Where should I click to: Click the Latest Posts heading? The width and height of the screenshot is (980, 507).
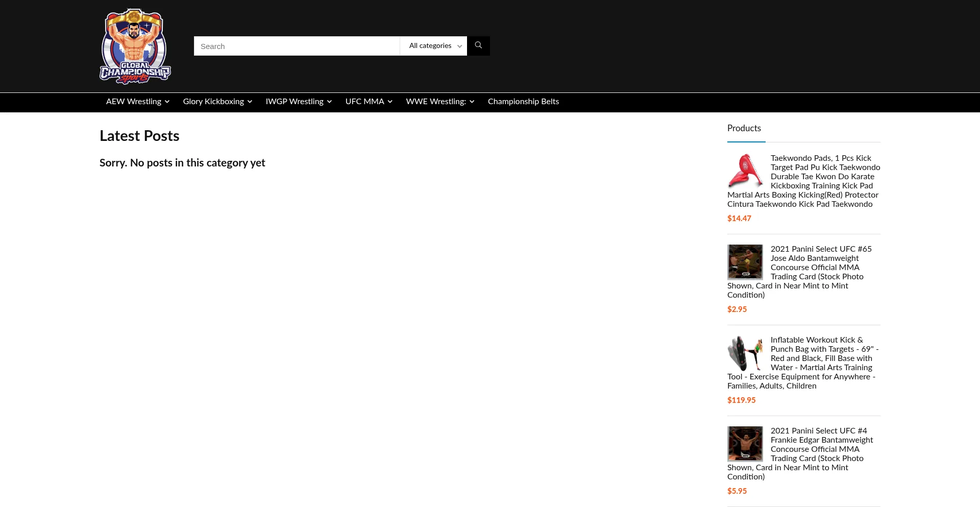tap(139, 136)
